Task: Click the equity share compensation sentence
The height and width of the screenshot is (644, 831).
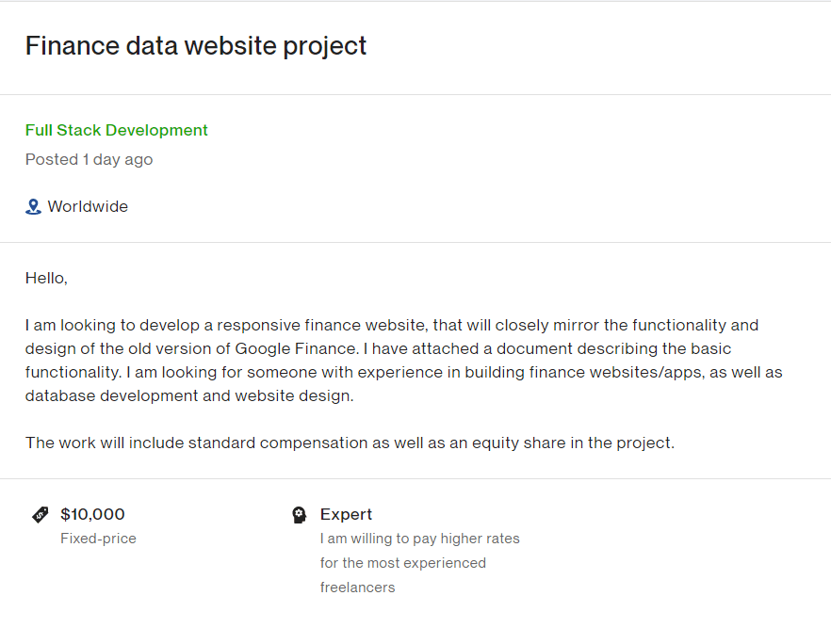Action: (x=350, y=443)
